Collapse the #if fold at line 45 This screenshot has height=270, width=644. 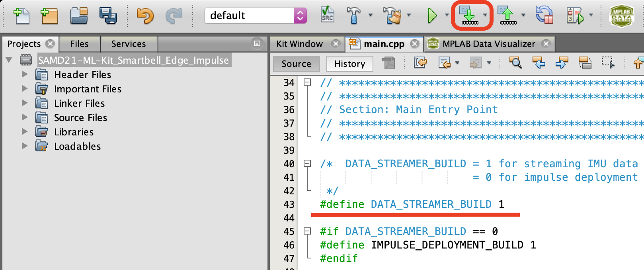[x=307, y=231]
